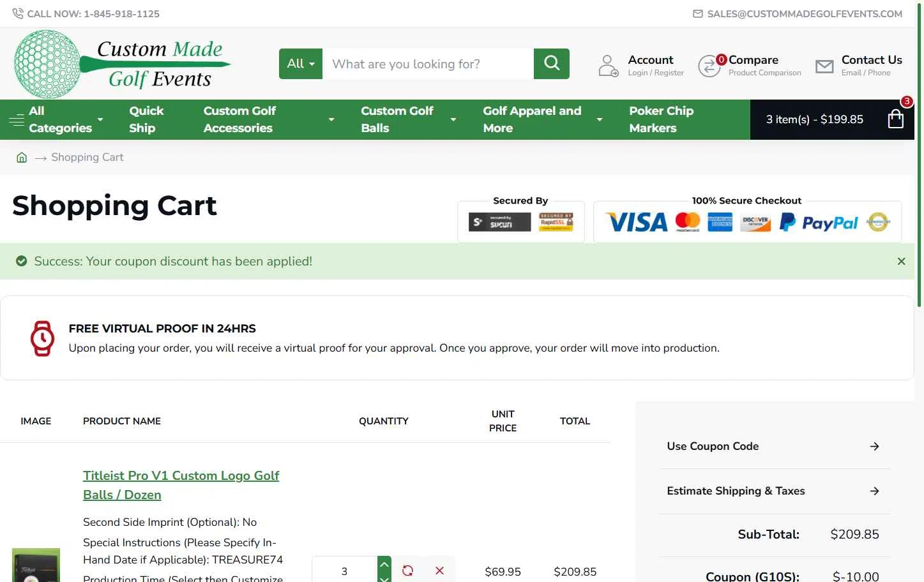This screenshot has height=582, width=924.
Task: Open the Titleist product thumbnail image
Action: tap(36, 565)
